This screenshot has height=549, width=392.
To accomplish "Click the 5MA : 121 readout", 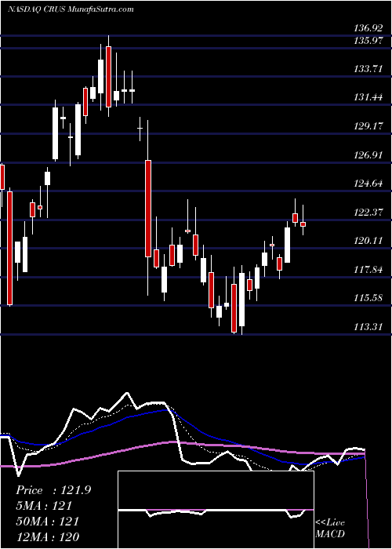I will pyautogui.click(x=44, y=506).
